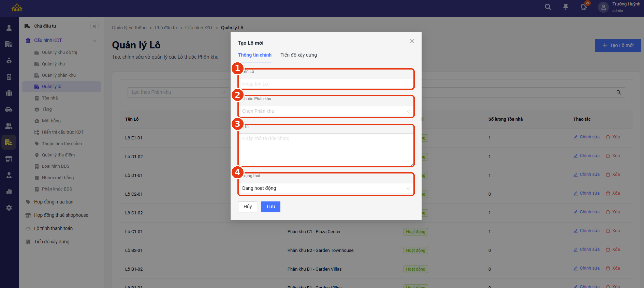Click Hoạt động status tag for Lô C1-01
The image size is (644, 288).
pyautogui.click(x=415, y=232)
